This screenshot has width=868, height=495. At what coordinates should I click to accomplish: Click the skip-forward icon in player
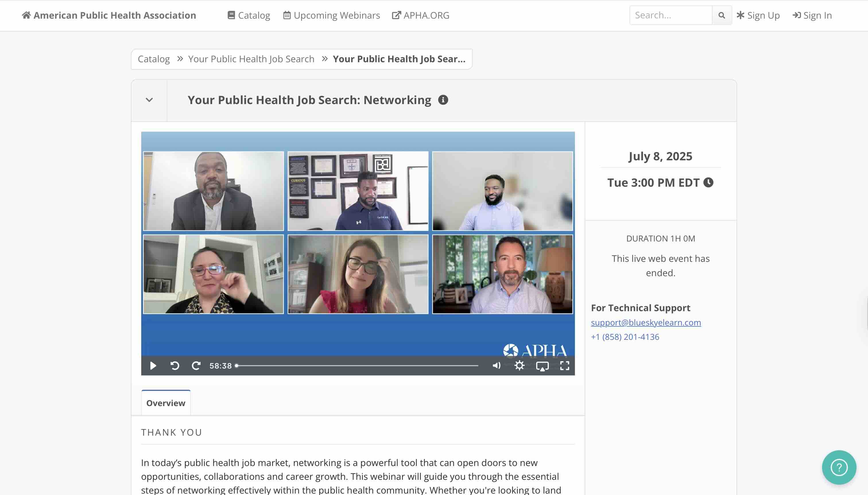196,366
